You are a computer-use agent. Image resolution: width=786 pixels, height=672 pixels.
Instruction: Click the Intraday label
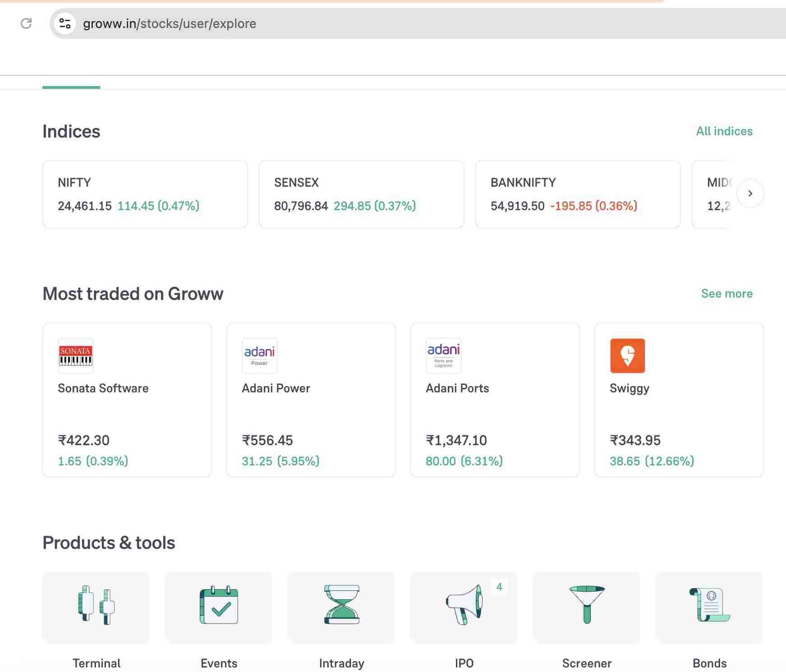tap(341, 663)
